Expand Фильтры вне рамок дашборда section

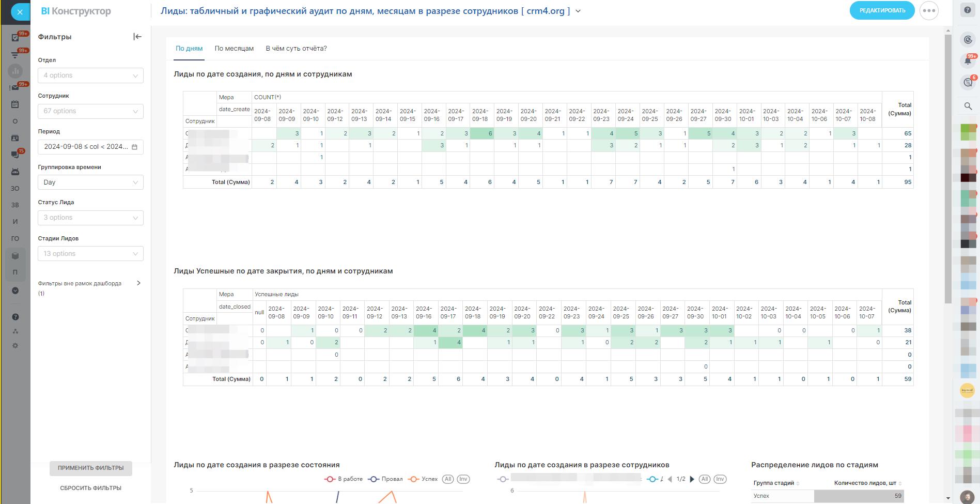tap(138, 283)
